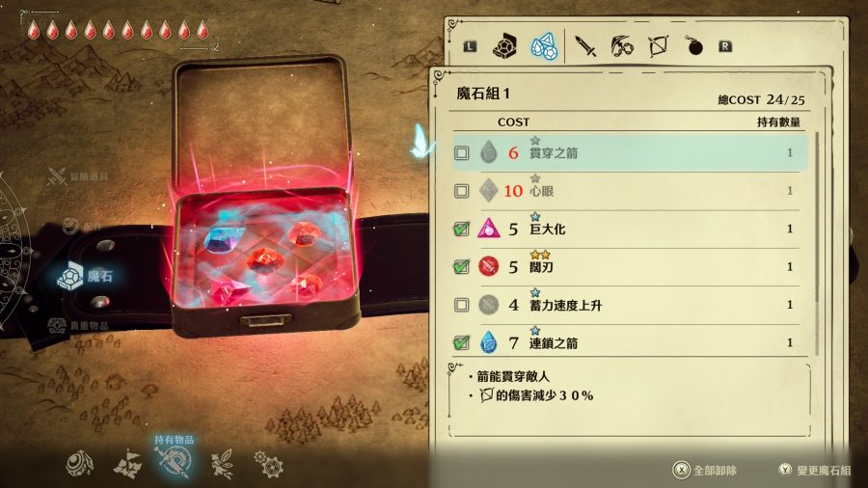The height and width of the screenshot is (488, 868).
Task: Switch to the blue gems tab
Action: coord(544,46)
